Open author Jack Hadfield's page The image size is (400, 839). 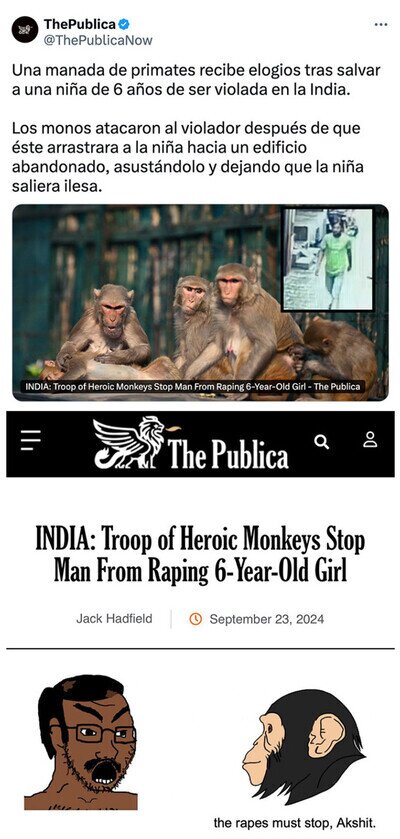point(114,619)
